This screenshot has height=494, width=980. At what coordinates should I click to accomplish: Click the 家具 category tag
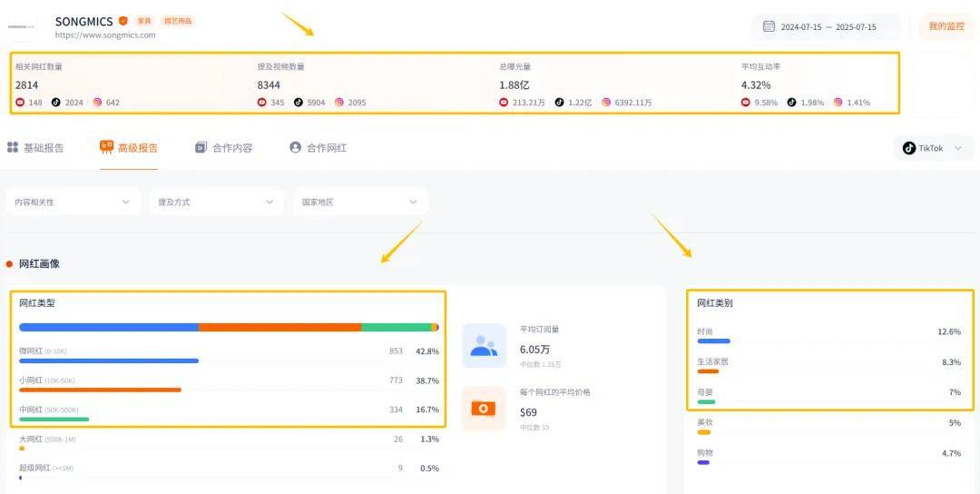144,21
